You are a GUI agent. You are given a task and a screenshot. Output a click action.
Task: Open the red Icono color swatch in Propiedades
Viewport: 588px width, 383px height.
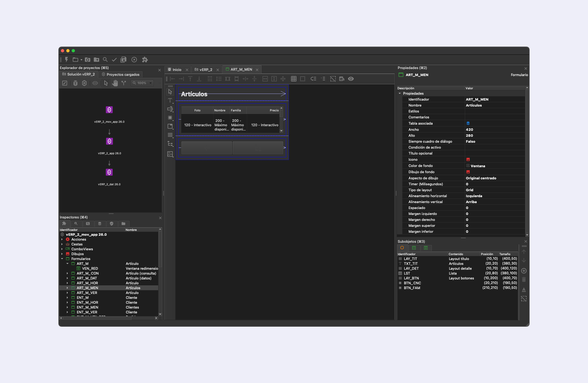[x=468, y=159]
